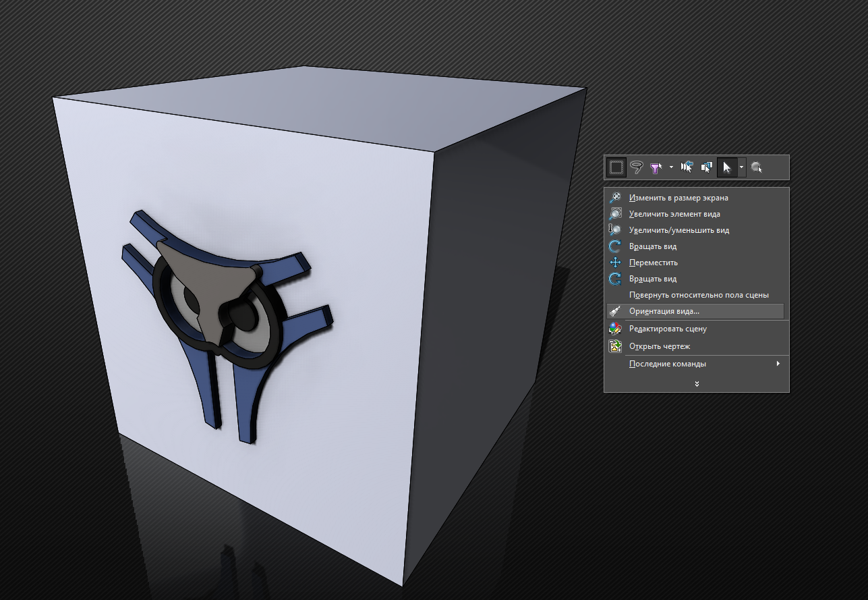Click the overlapping squares with cursor icon

(x=707, y=167)
